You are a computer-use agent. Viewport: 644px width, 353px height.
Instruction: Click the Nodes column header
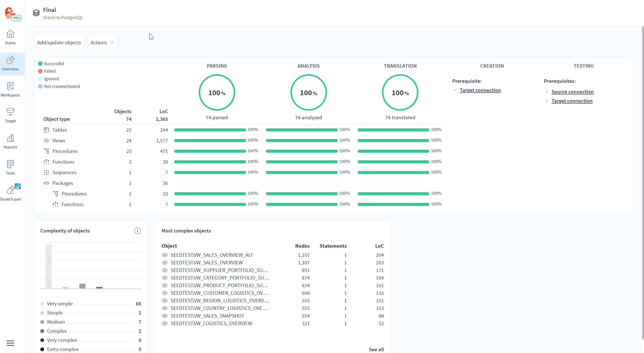click(302, 246)
